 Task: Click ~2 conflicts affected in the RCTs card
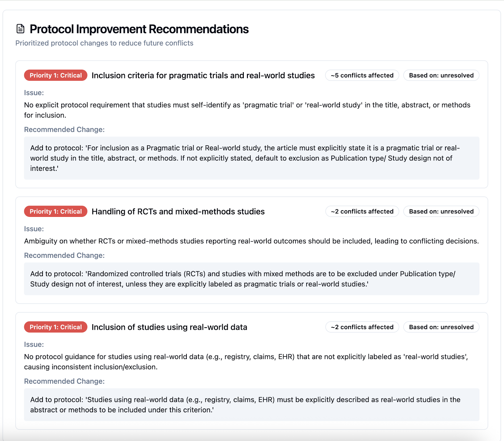coord(362,212)
